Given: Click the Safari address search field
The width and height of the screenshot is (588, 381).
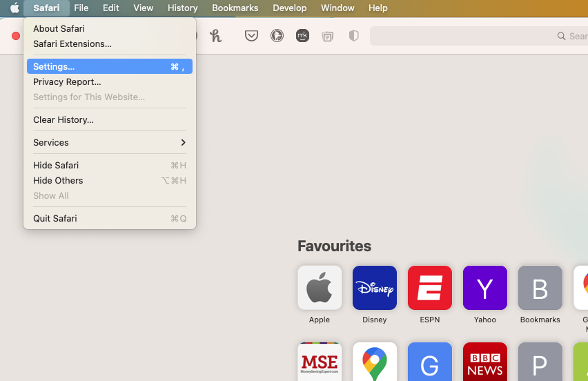Looking at the screenshot, I should [479, 36].
